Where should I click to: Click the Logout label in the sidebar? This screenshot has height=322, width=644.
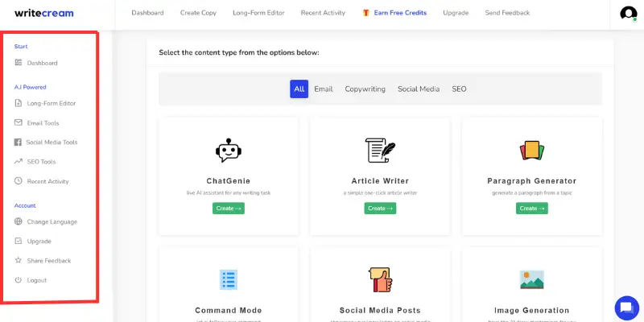click(37, 280)
